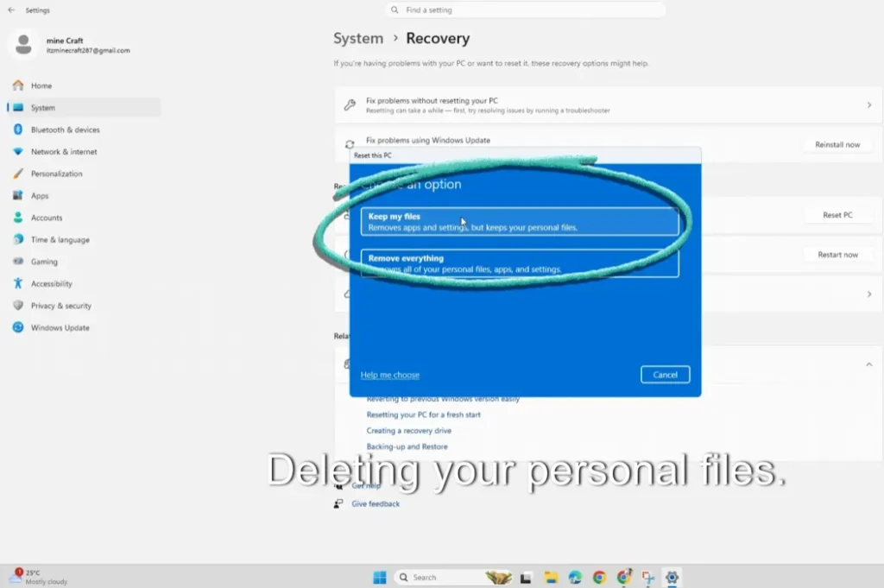Expand the chevron row below Restart now
The width and height of the screenshot is (884, 588).
pos(868,294)
